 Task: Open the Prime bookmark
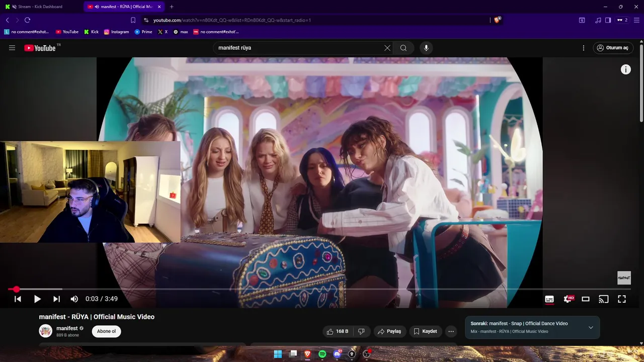[x=143, y=32]
